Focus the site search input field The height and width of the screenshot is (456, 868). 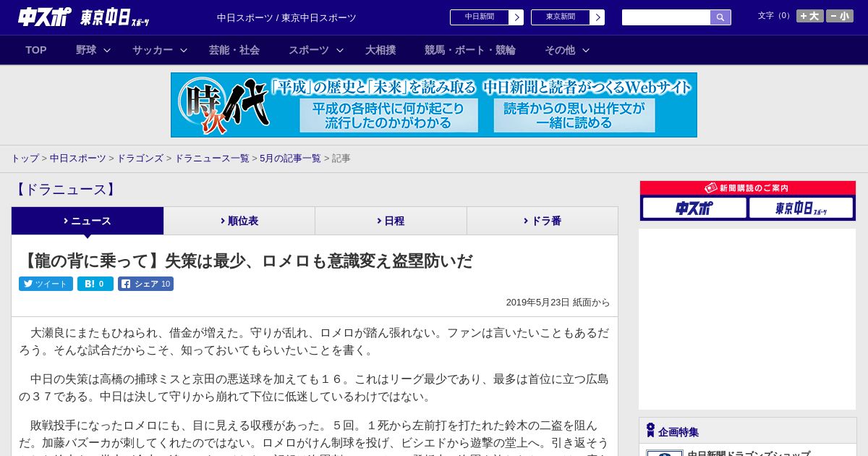(666, 17)
